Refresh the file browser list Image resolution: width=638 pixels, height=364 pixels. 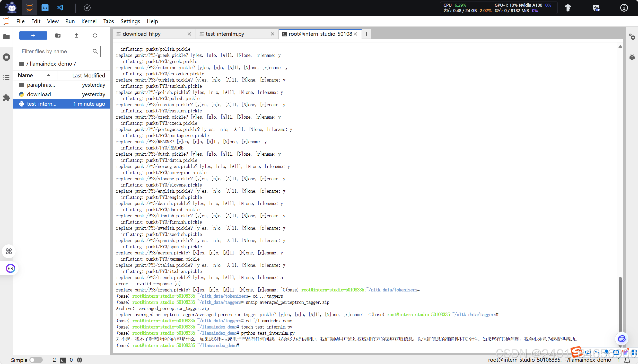click(95, 35)
